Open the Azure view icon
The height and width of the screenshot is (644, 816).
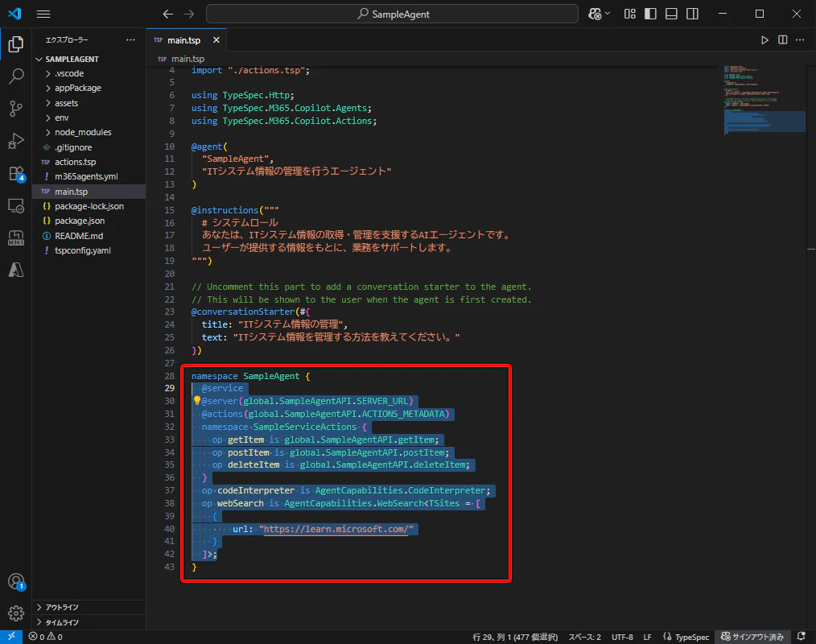click(15, 270)
